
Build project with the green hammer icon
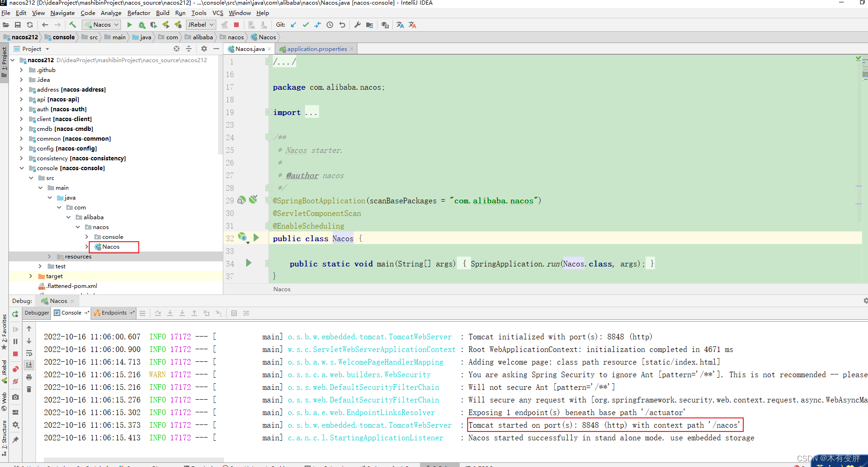72,25
